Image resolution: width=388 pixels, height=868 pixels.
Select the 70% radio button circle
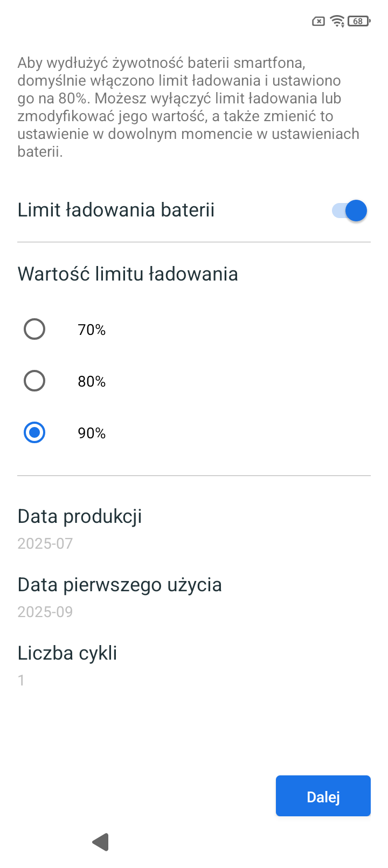(34, 329)
